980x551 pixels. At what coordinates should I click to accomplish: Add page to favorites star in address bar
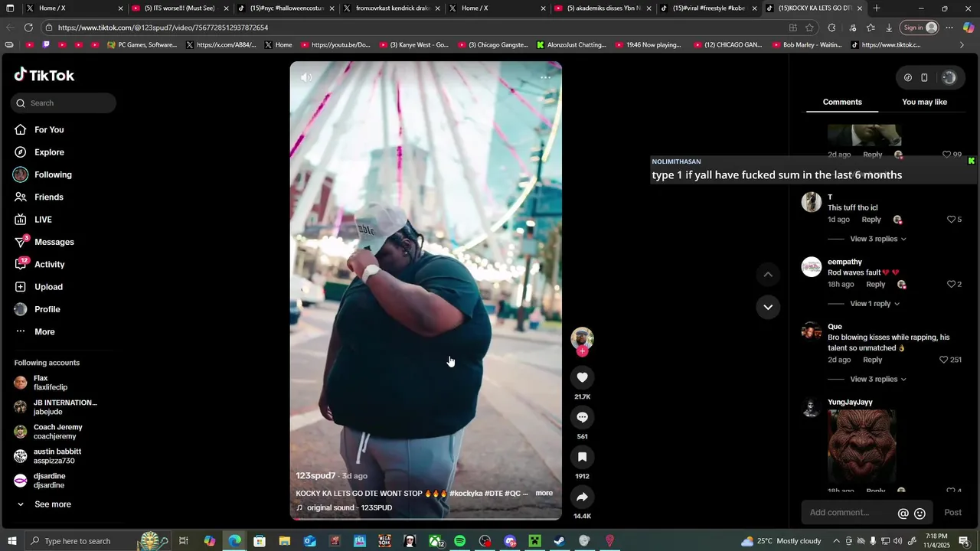coord(810,28)
